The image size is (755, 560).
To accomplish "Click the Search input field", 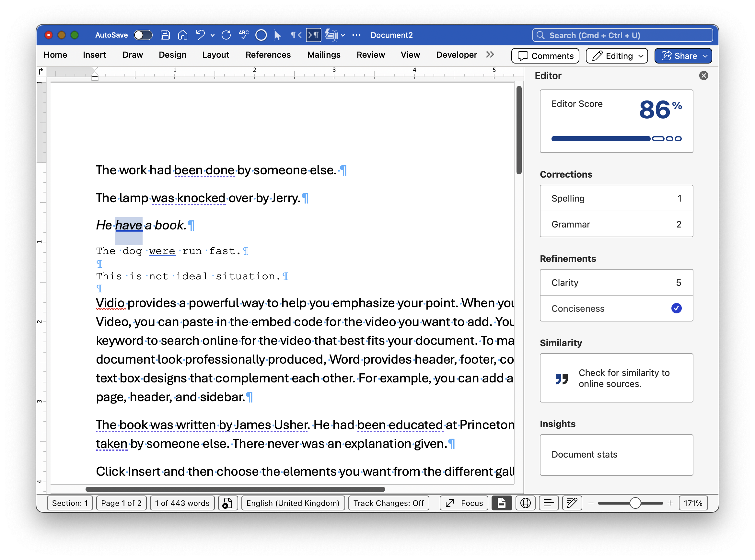I will pos(622,35).
